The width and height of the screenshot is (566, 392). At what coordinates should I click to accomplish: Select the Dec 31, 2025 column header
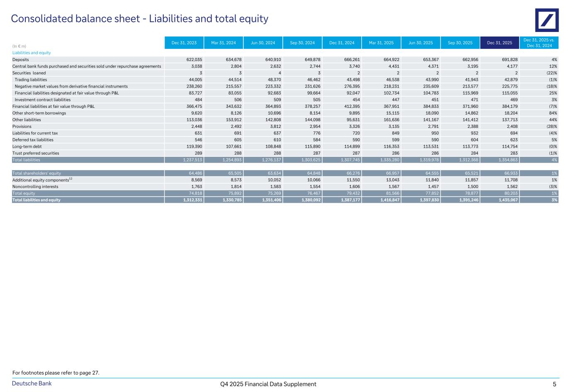tap(499, 43)
